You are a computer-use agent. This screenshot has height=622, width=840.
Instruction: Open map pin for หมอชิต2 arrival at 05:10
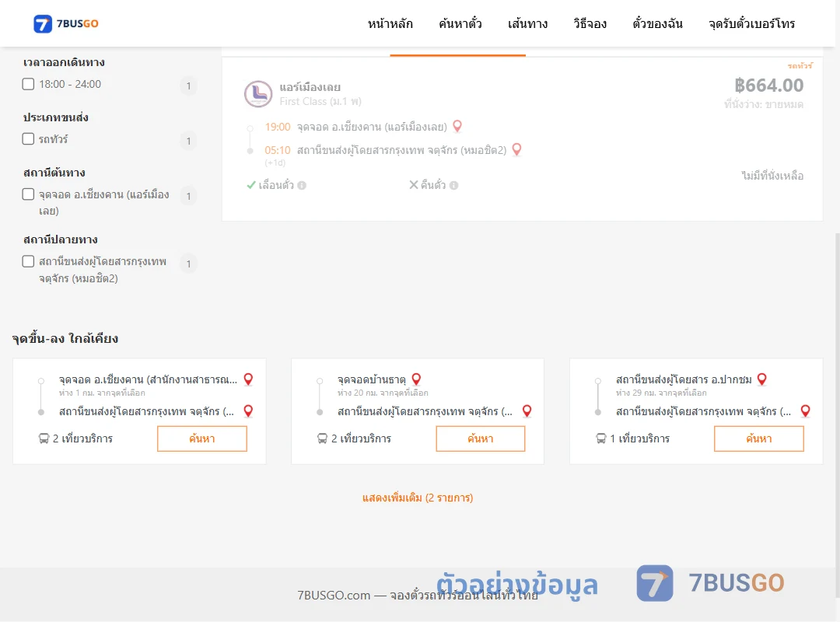pos(516,149)
